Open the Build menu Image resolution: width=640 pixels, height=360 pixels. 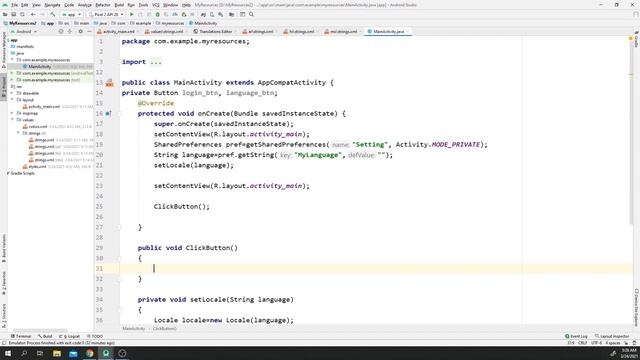coord(119,5)
